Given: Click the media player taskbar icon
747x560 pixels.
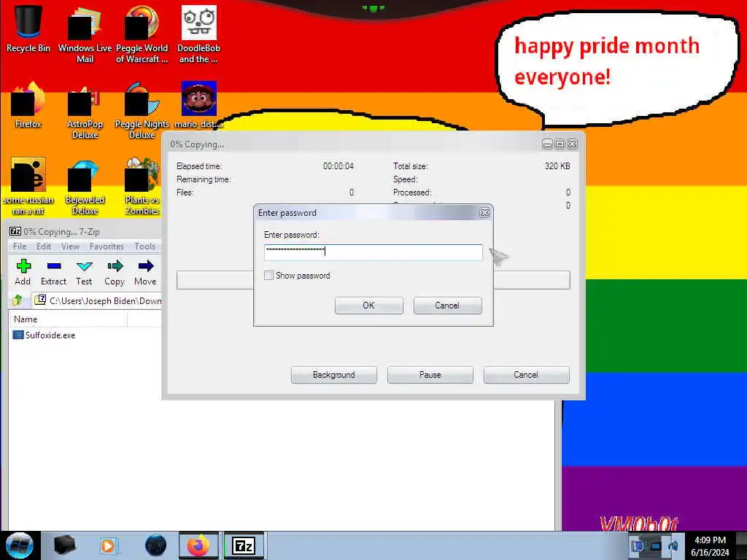Looking at the screenshot, I should (x=108, y=545).
